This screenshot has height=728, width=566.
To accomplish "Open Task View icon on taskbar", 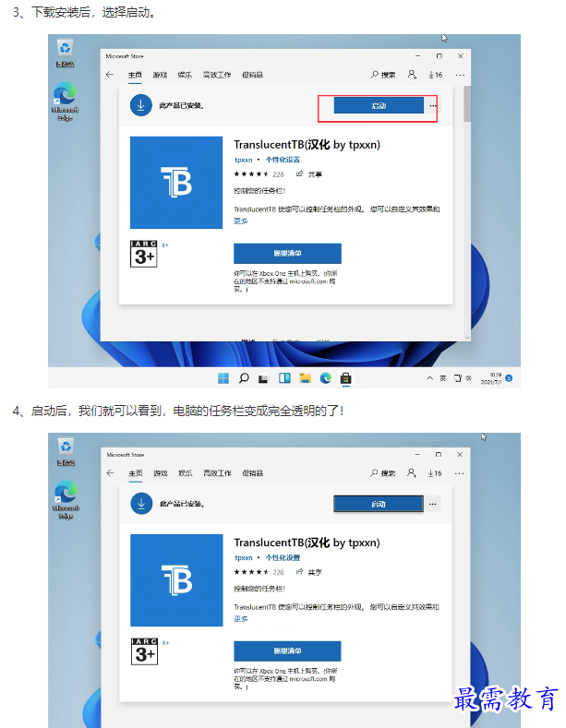I will pyautogui.click(x=263, y=379).
